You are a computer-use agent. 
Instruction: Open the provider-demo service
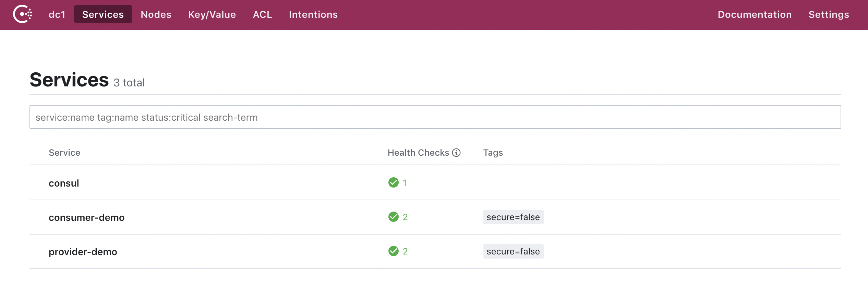pyautogui.click(x=83, y=252)
